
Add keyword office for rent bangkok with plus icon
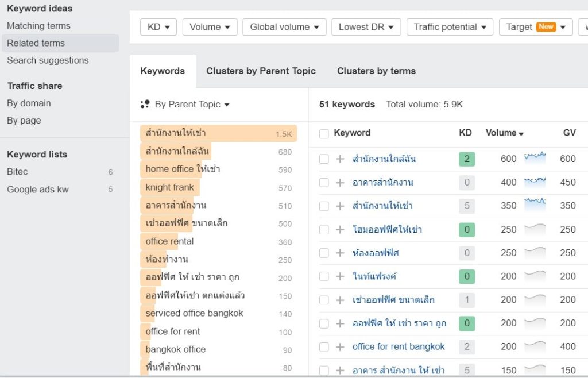point(340,347)
